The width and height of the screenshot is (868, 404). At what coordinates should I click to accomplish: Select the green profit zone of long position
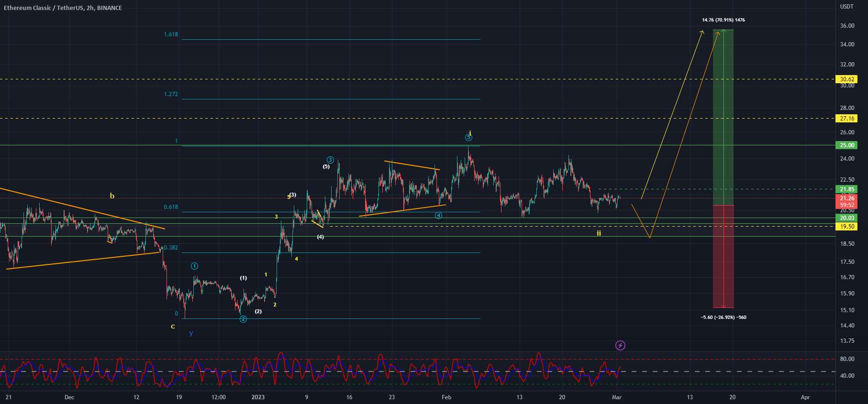(x=723, y=117)
